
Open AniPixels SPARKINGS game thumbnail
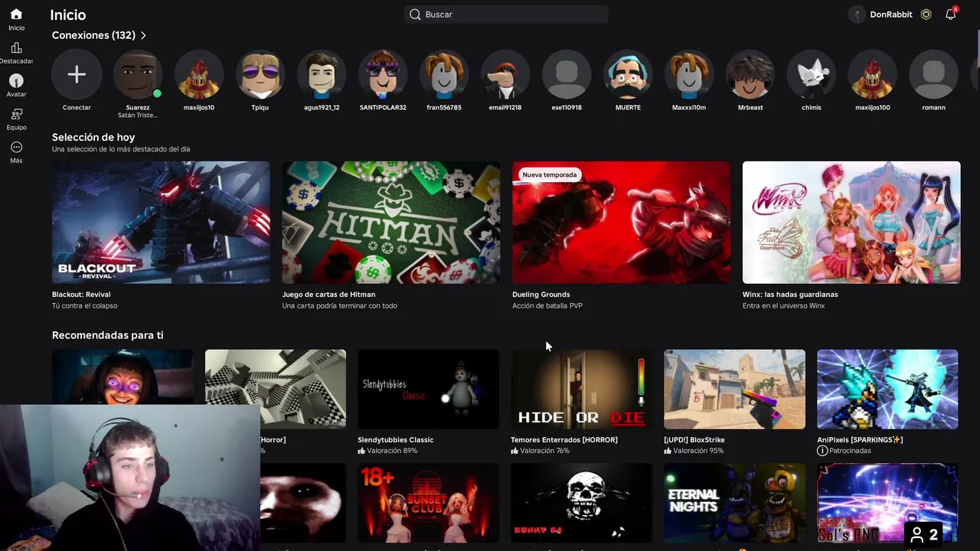coord(887,389)
